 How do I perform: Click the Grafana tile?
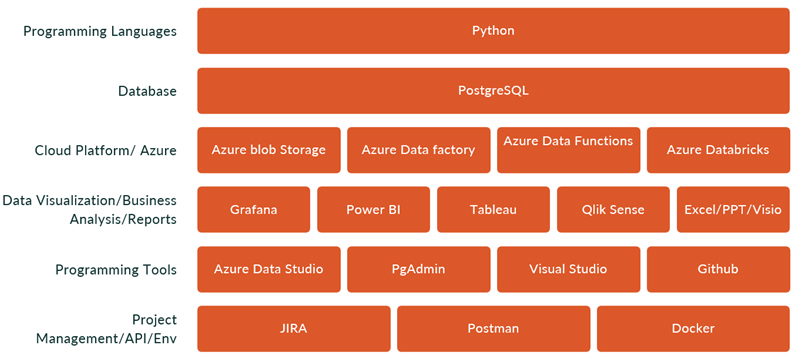254,209
